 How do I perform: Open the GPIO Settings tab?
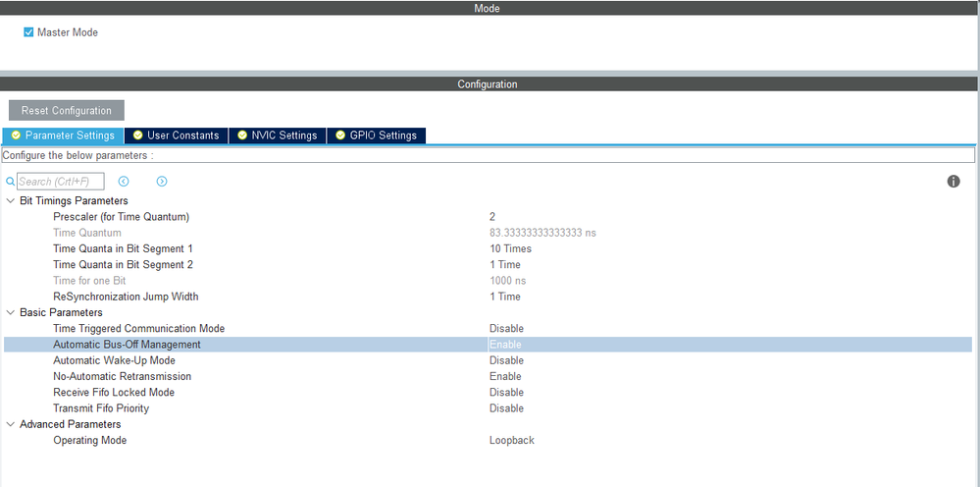tap(377, 135)
